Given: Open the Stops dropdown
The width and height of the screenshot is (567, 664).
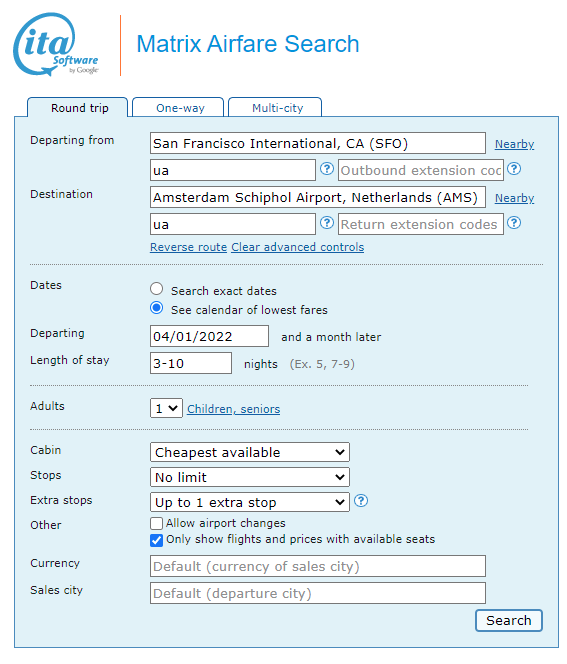Looking at the screenshot, I should point(250,477).
